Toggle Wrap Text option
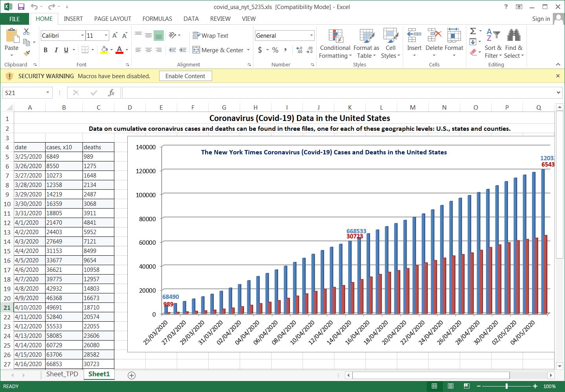The image size is (565, 392). point(211,36)
